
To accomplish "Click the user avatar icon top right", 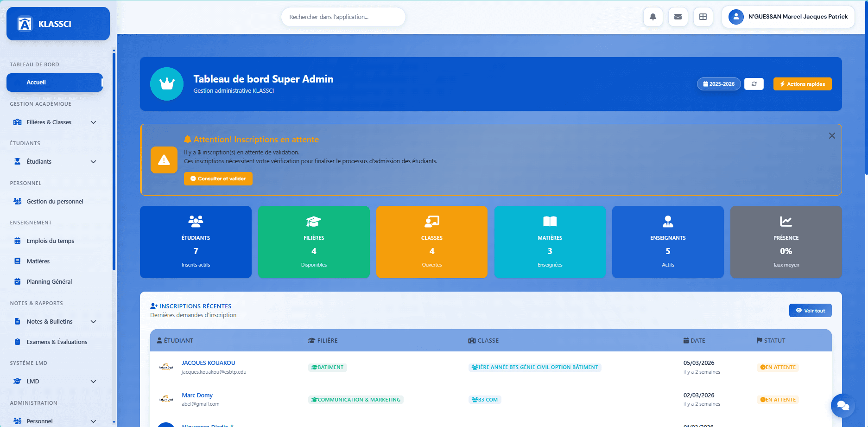I will tap(736, 17).
